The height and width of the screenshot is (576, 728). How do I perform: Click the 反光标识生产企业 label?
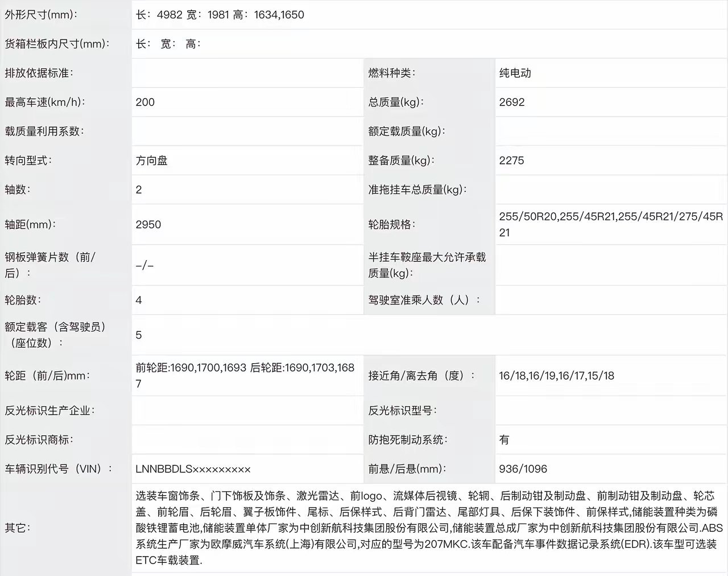(50, 410)
